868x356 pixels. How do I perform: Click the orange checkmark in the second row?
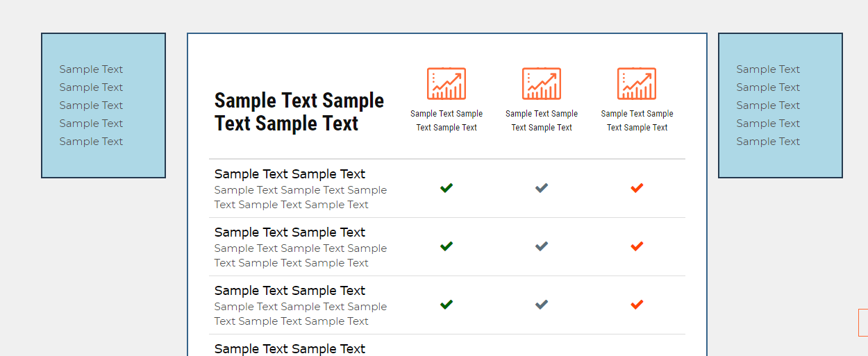(x=637, y=246)
